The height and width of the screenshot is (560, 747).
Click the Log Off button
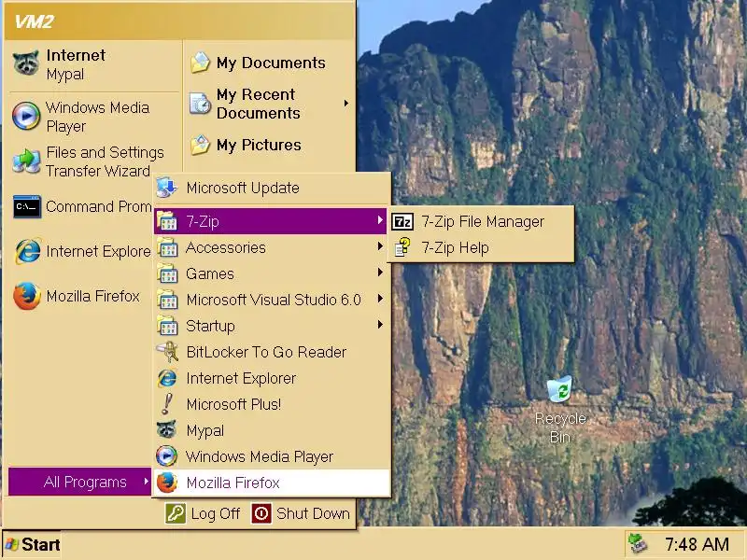tap(203, 514)
